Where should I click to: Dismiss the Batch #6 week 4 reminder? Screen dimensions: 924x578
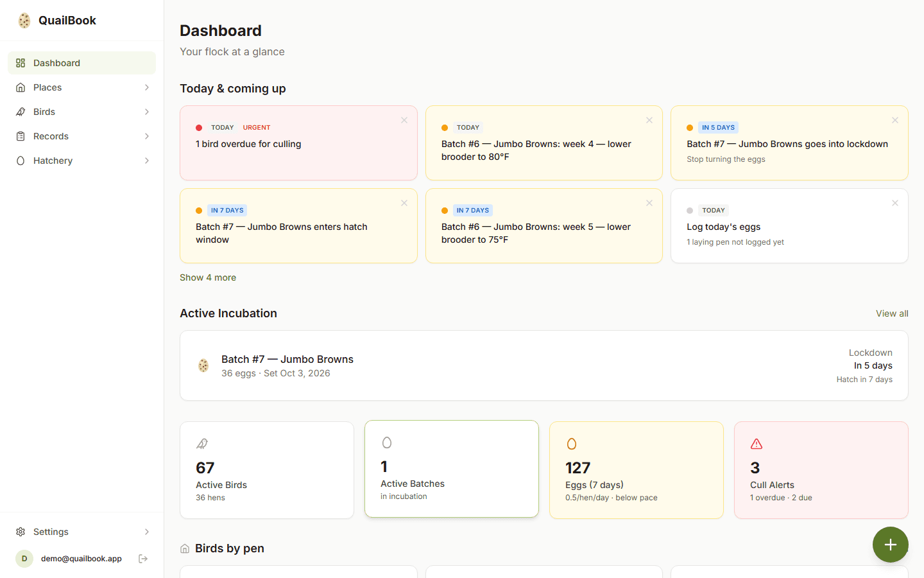click(x=649, y=120)
